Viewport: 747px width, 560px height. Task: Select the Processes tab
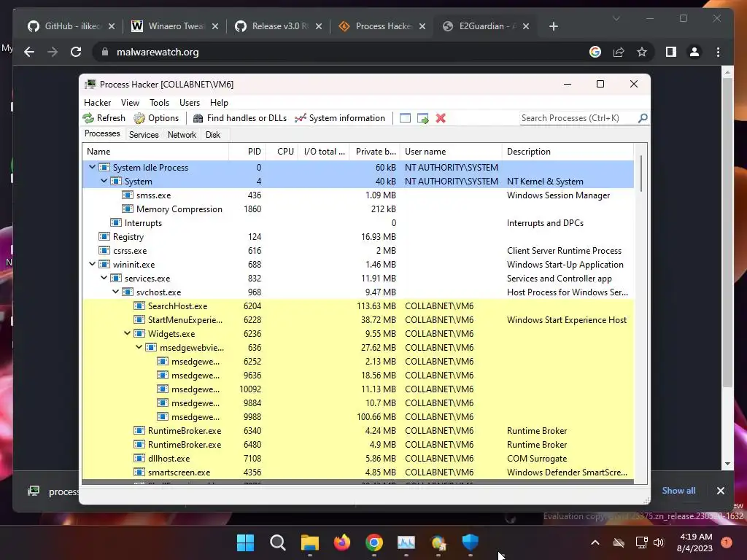pos(102,134)
